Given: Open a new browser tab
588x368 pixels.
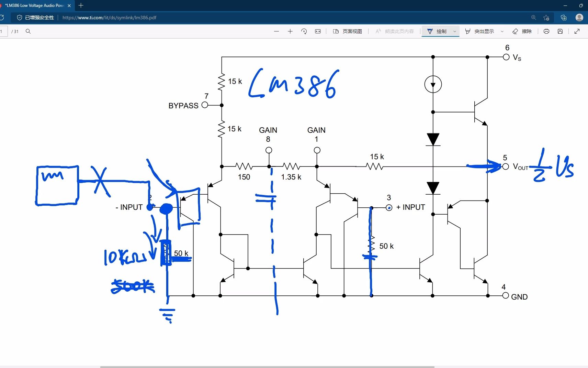Looking at the screenshot, I should pyautogui.click(x=81, y=6).
